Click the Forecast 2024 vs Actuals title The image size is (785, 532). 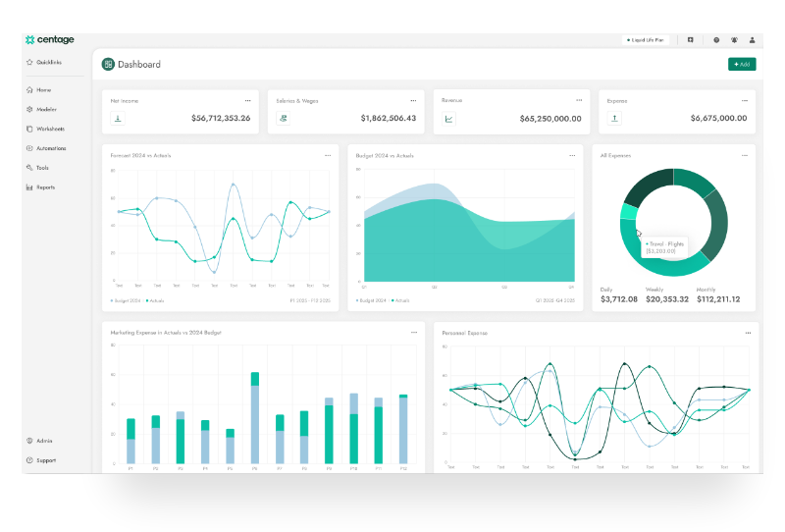click(x=140, y=155)
